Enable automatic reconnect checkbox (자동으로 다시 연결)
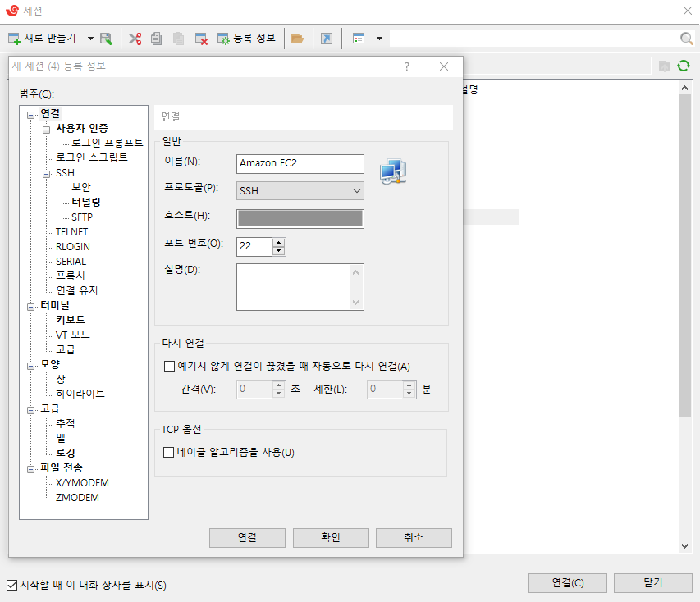Screen dimensions: 700x602 pos(169,367)
